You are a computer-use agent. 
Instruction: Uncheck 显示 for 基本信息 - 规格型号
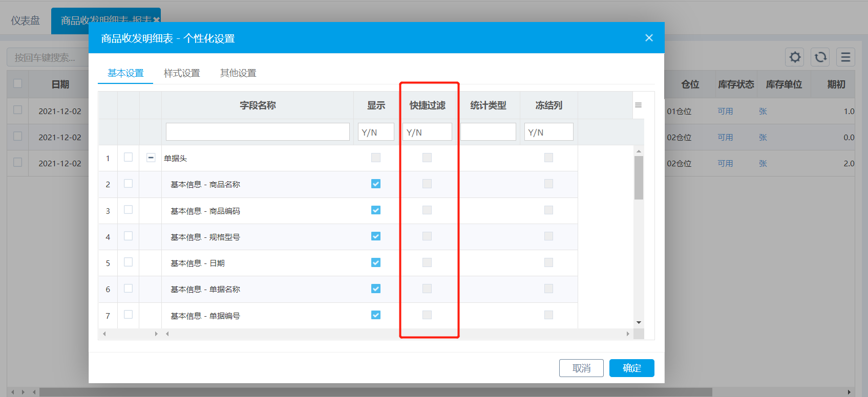click(376, 236)
